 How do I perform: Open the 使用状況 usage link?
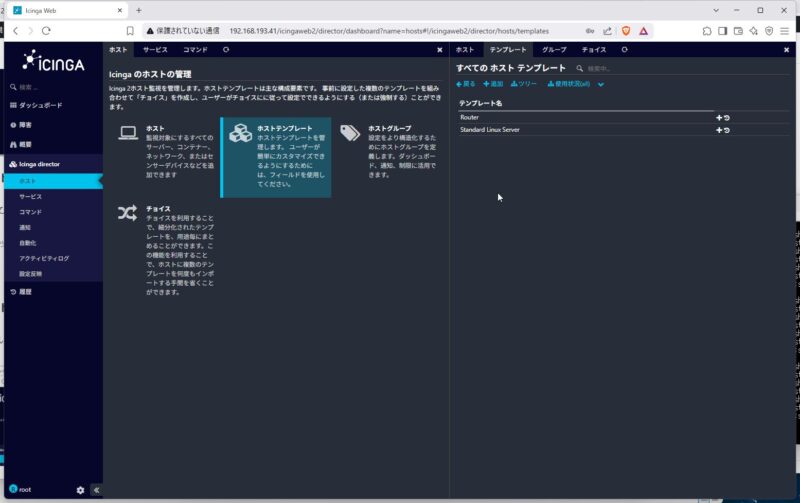[569, 84]
